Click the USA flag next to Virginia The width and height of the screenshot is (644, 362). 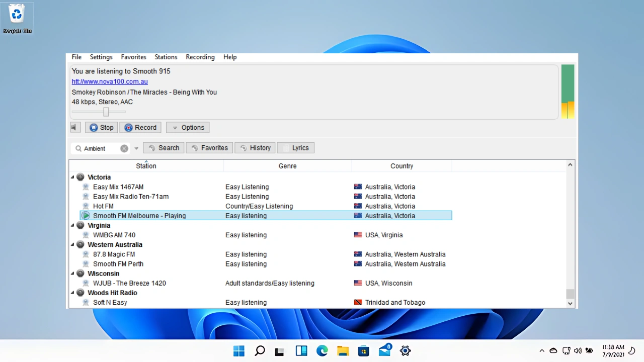coord(358,235)
